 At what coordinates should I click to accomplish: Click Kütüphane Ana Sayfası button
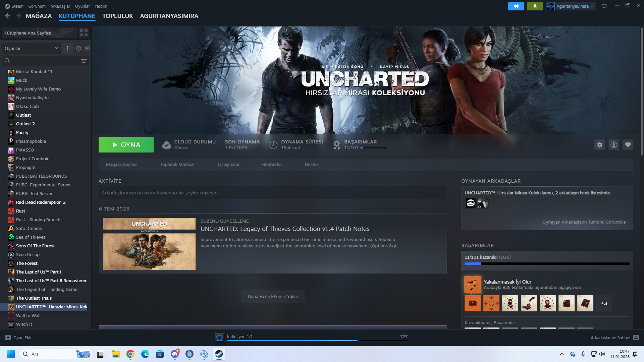[x=40, y=33]
